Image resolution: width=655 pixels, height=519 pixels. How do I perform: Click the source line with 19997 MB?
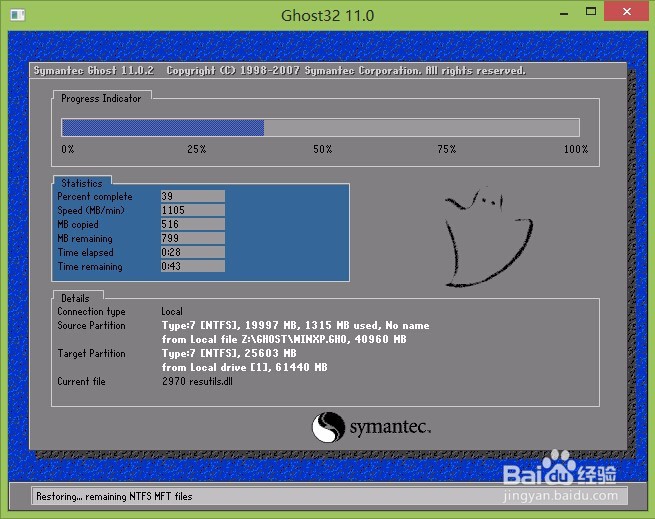(x=296, y=326)
